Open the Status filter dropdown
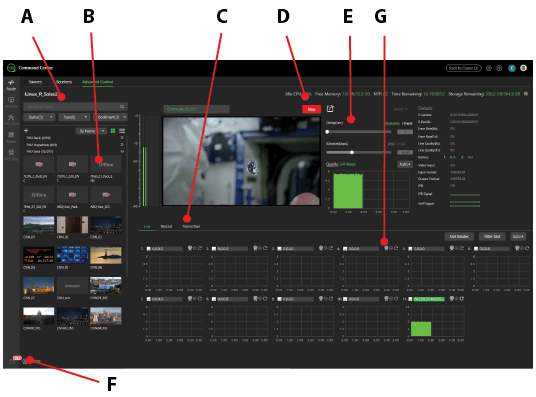 [39, 117]
